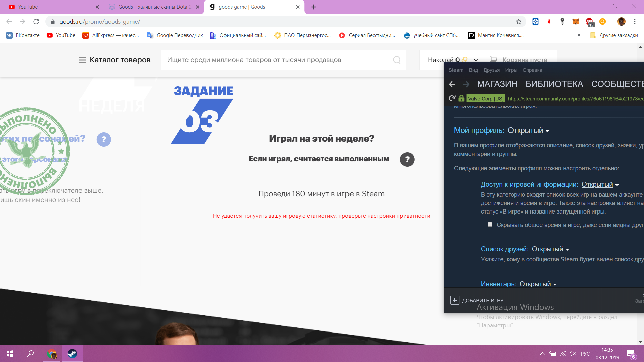Open the MetaMask fox extension

pos(576,22)
